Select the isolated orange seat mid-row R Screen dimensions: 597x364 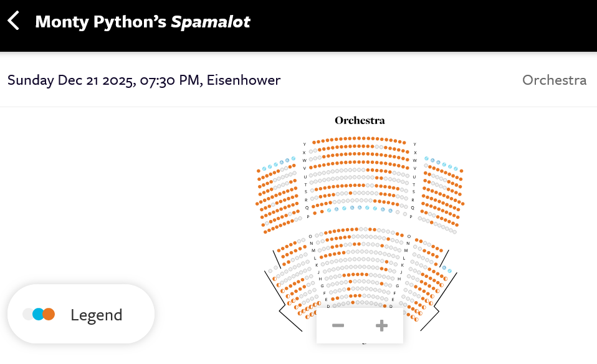[351, 193]
